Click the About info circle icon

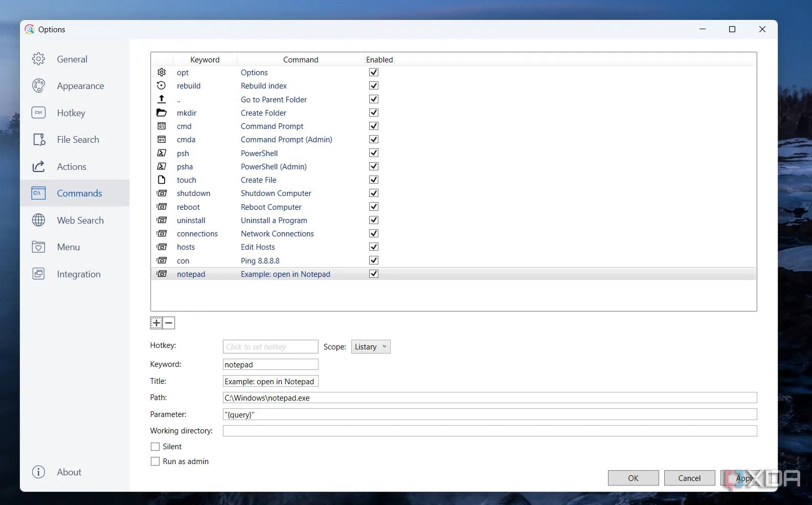click(38, 472)
